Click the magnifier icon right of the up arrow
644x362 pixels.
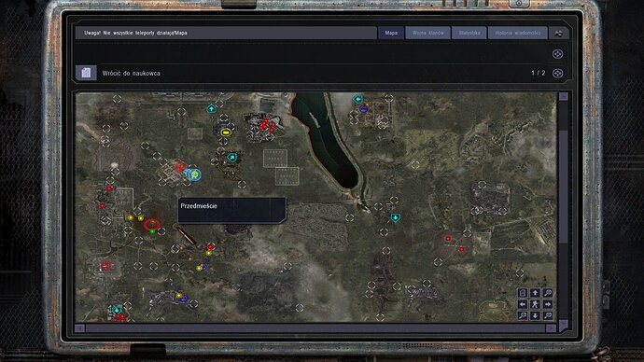548,293
